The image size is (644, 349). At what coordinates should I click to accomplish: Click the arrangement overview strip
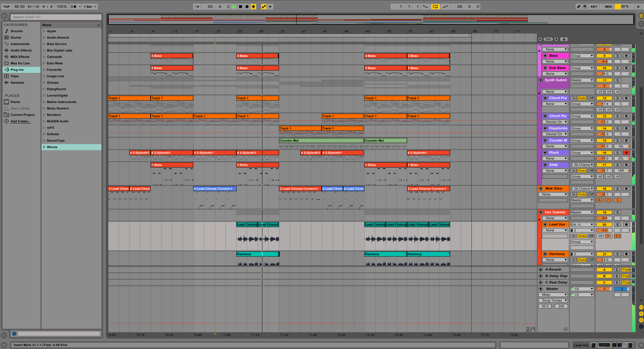pyautogui.click(x=371, y=19)
